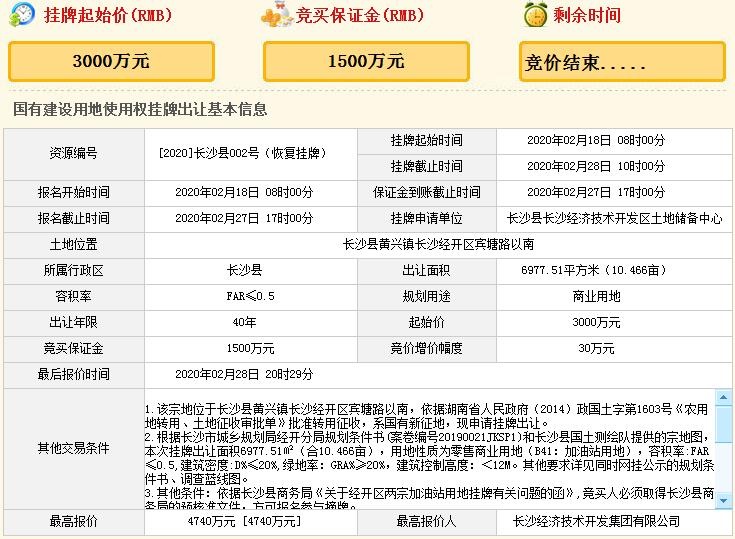
Task: Click the 竞价增价幅度 label
Action: pyautogui.click(x=427, y=348)
